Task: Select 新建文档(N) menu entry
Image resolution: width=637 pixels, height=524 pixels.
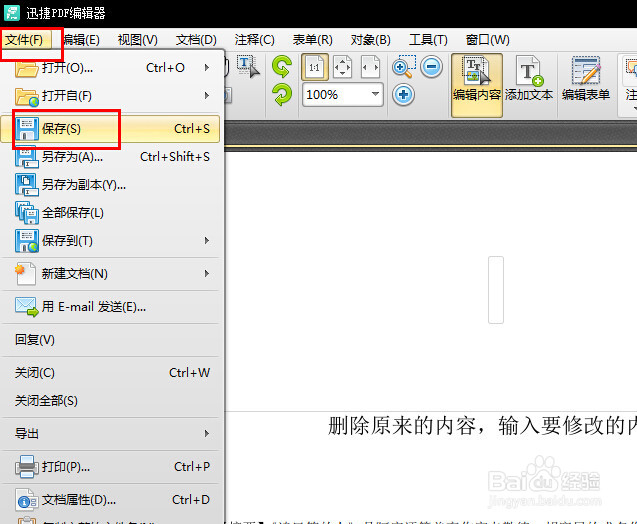Action: 110,274
